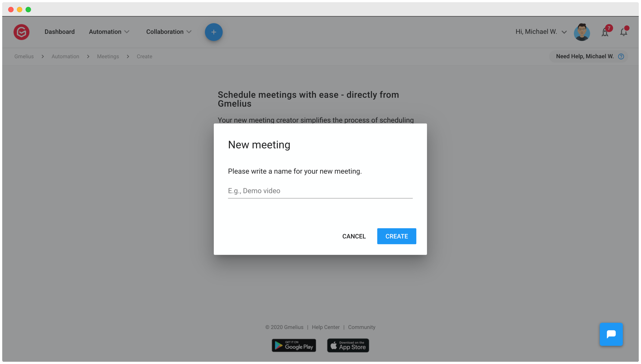Viewport: 641px width, 364px height.
Task: Open the Google Play store badge
Action: point(294,346)
